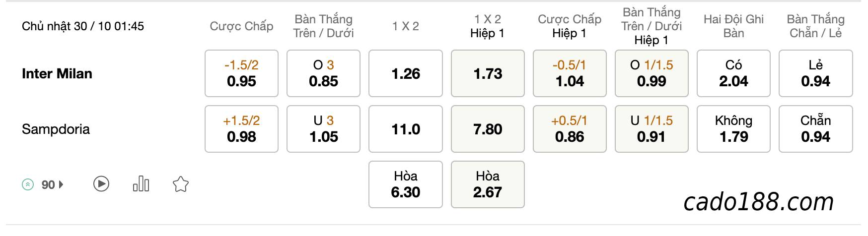Select full-time draw Hòa at 6.30
The height and width of the screenshot is (236, 868).
click(x=406, y=184)
